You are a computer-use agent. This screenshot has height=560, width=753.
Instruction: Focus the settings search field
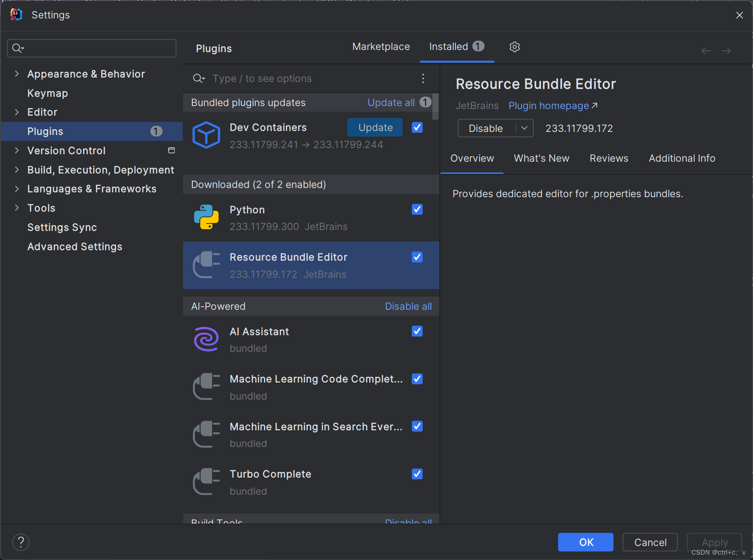point(92,48)
